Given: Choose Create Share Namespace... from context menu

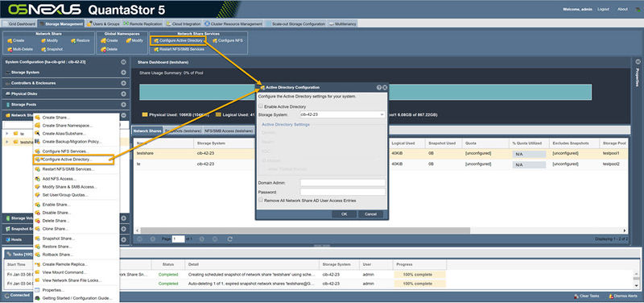Looking at the screenshot, I should [x=68, y=126].
